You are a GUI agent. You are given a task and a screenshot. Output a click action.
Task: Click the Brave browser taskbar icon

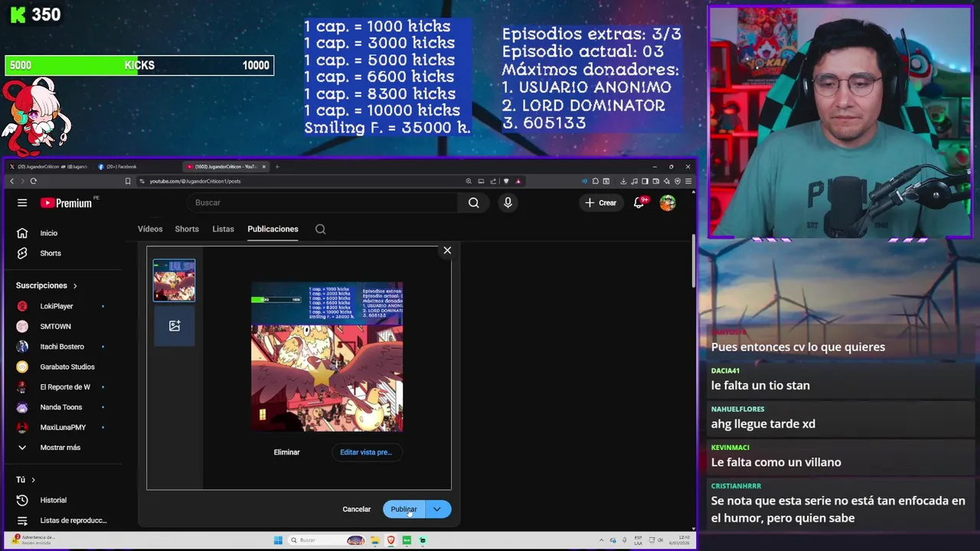click(391, 540)
